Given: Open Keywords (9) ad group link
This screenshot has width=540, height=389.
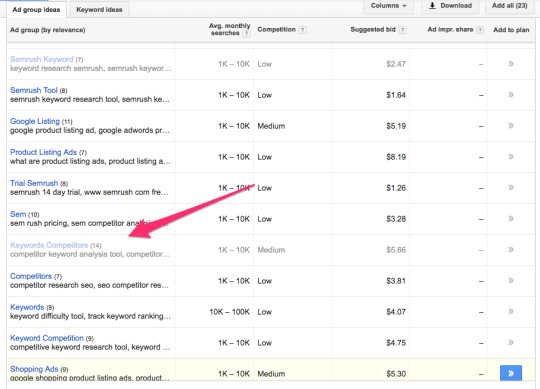Looking at the screenshot, I should (27, 307).
